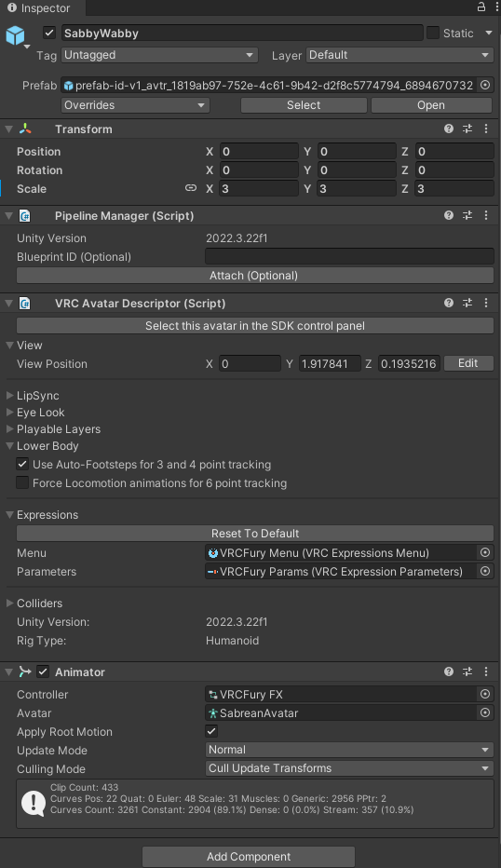
Task: Click object picker for Expressions Menu field
Action: (x=485, y=552)
